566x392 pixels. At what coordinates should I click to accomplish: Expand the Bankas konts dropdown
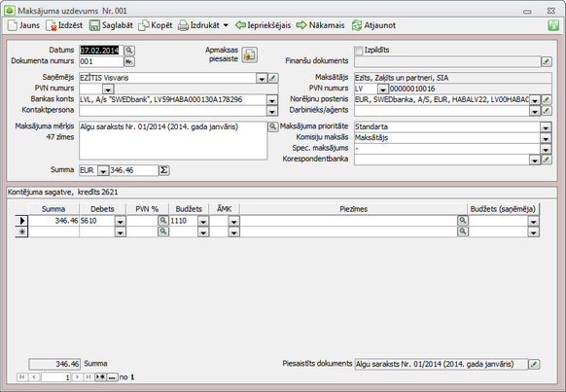click(272, 100)
